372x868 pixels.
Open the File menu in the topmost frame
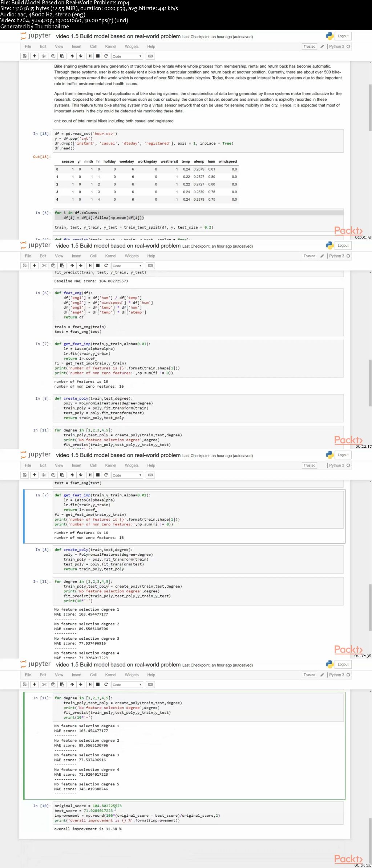[28, 47]
